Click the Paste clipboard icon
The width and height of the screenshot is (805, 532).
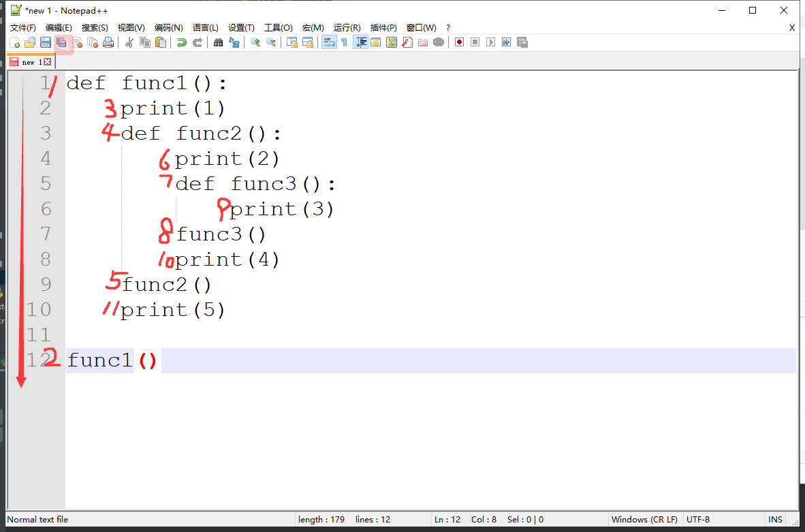pos(161,43)
